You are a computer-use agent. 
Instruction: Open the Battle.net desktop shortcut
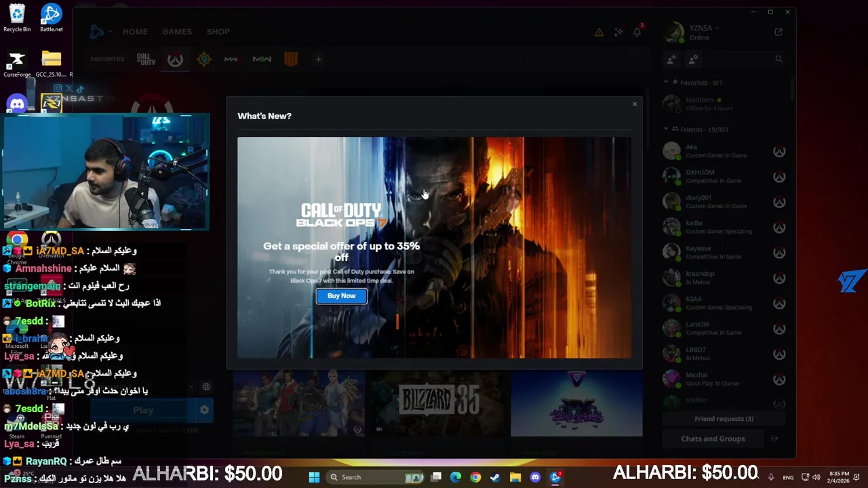(x=52, y=18)
